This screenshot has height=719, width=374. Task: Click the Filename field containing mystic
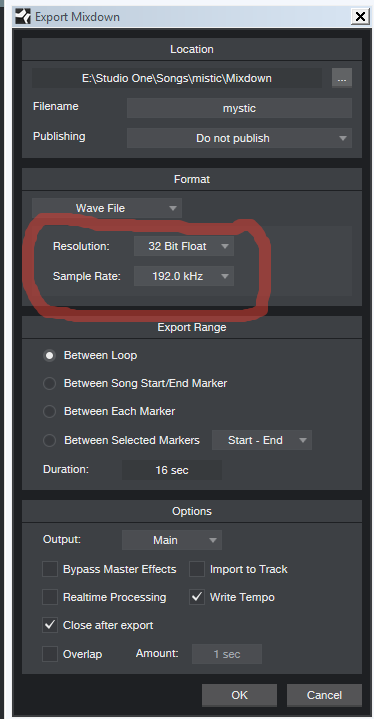239,108
